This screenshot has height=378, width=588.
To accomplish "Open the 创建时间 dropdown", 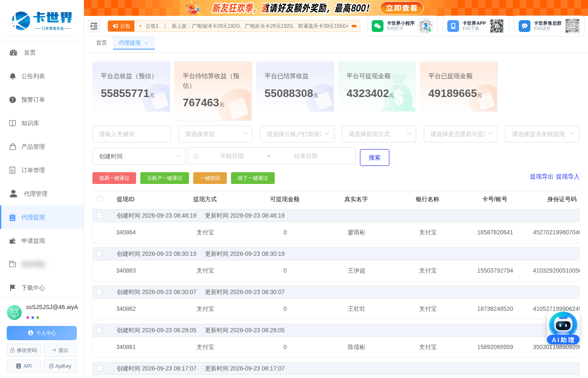I will click(x=139, y=156).
